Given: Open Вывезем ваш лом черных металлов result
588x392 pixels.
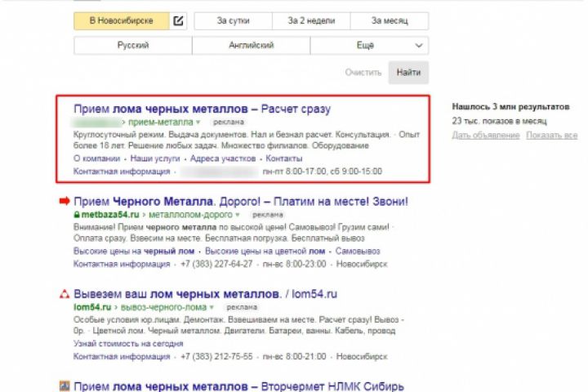Looking at the screenshot, I should coord(206,294).
